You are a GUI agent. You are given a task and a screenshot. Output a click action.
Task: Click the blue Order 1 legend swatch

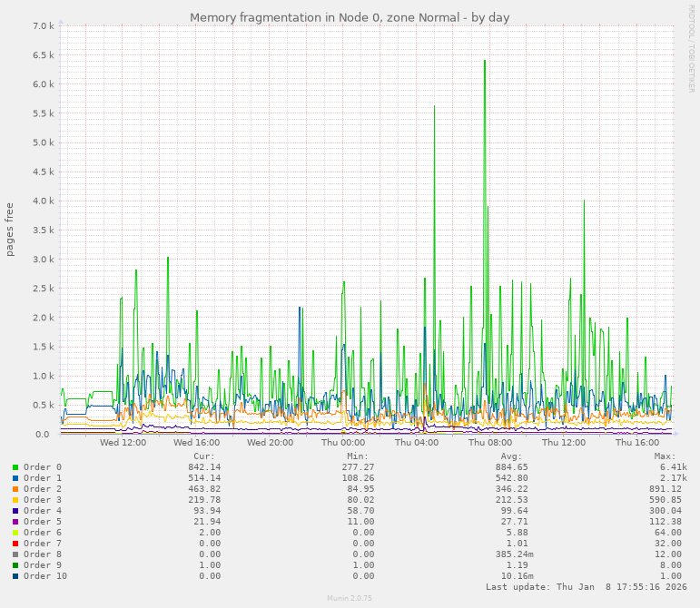click(15, 478)
